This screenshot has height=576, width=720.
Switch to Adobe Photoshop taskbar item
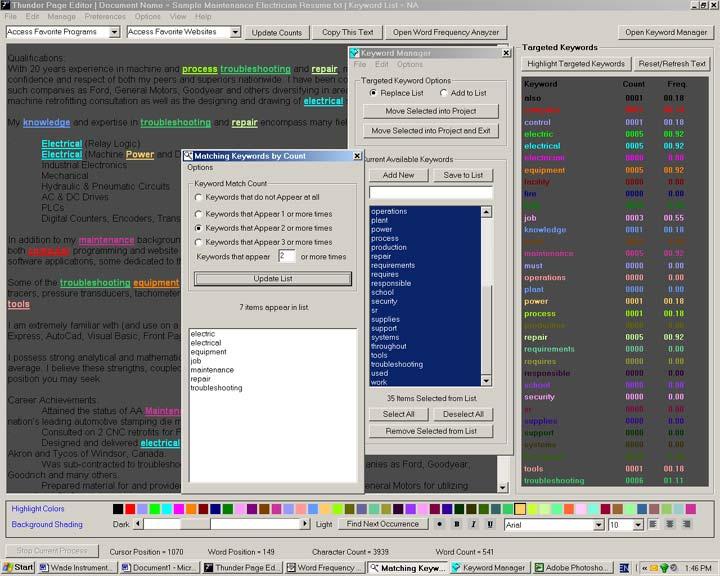point(573,568)
